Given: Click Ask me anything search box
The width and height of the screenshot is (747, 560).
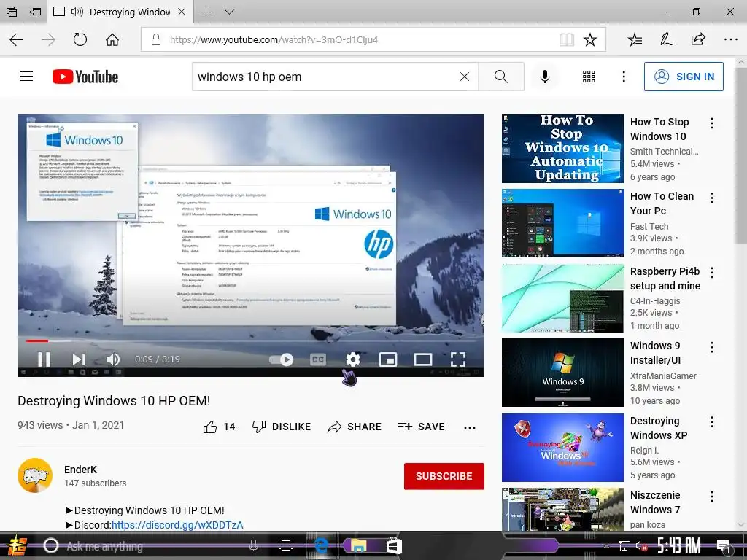Looking at the screenshot, I should point(150,546).
